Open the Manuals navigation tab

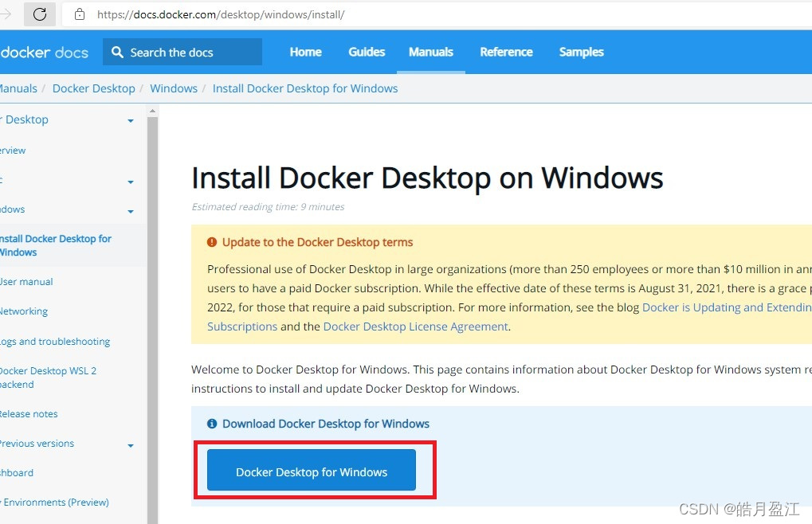[430, 53]
